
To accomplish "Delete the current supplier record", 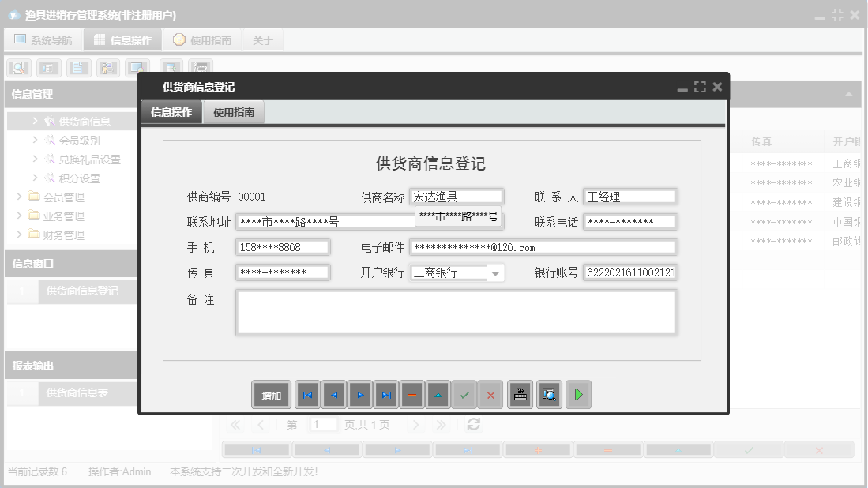I will (x=411, y=394).
